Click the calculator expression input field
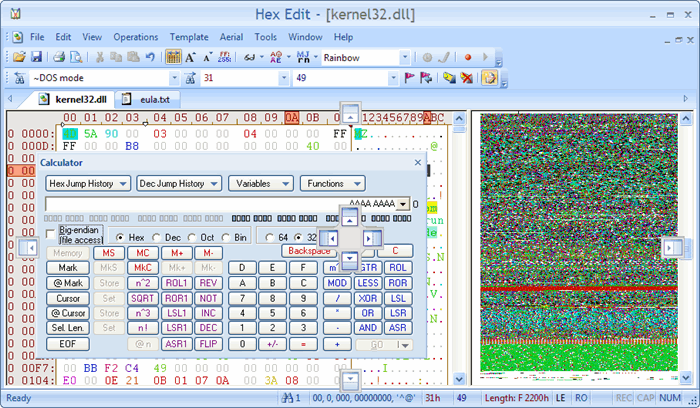Screen dimensions: 700x408 point(221,204)
